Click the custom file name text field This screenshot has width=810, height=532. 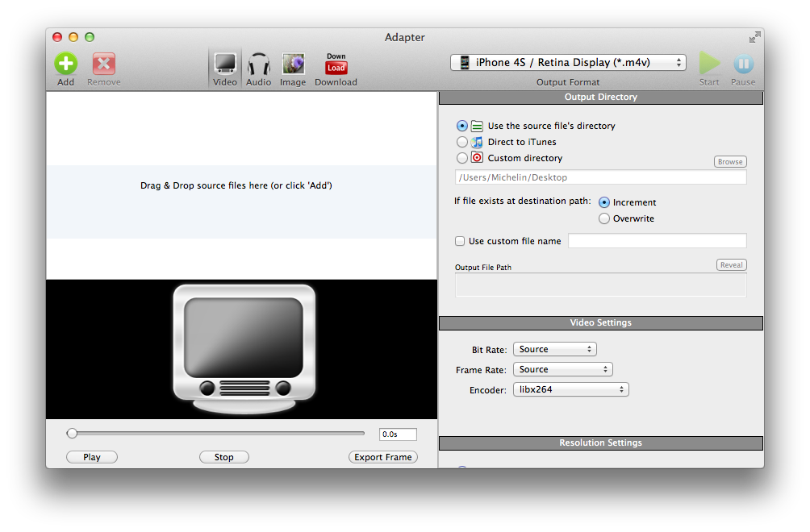pyautogui.click(x=657, y=241)
